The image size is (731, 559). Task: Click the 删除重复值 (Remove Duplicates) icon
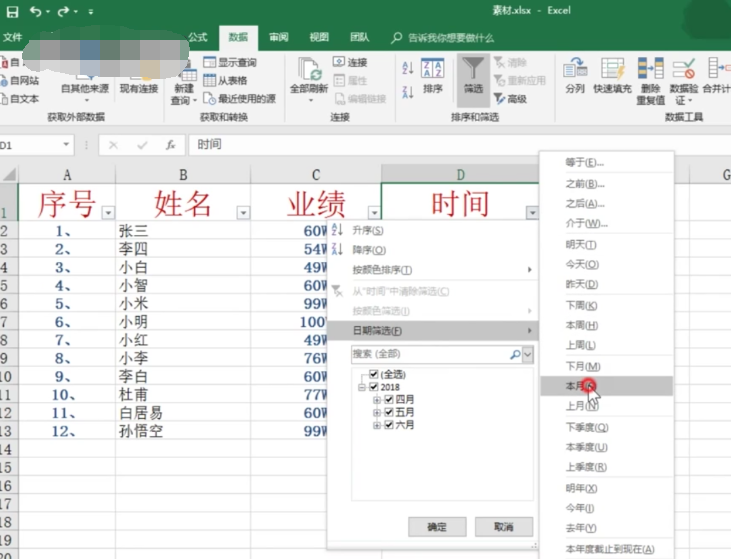pos(650,69)
